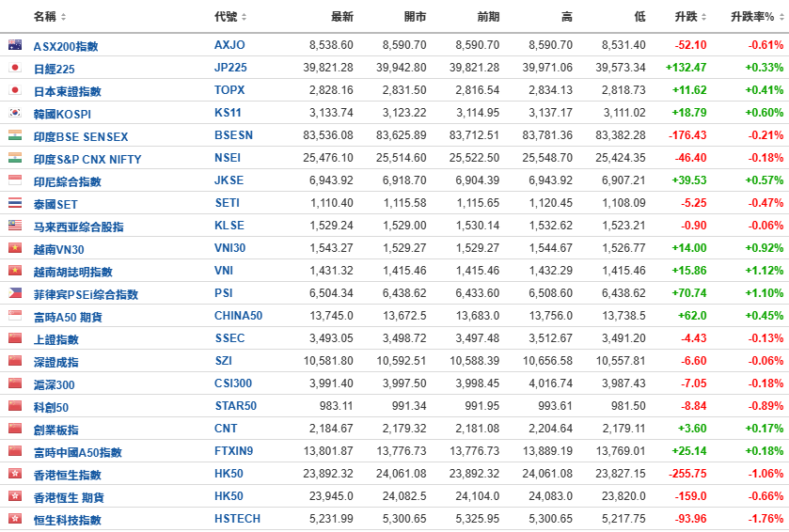This screenshot has width=789, height=532.
Task: Open the 泰國SET index link
Action: click(x=55, y=204)
